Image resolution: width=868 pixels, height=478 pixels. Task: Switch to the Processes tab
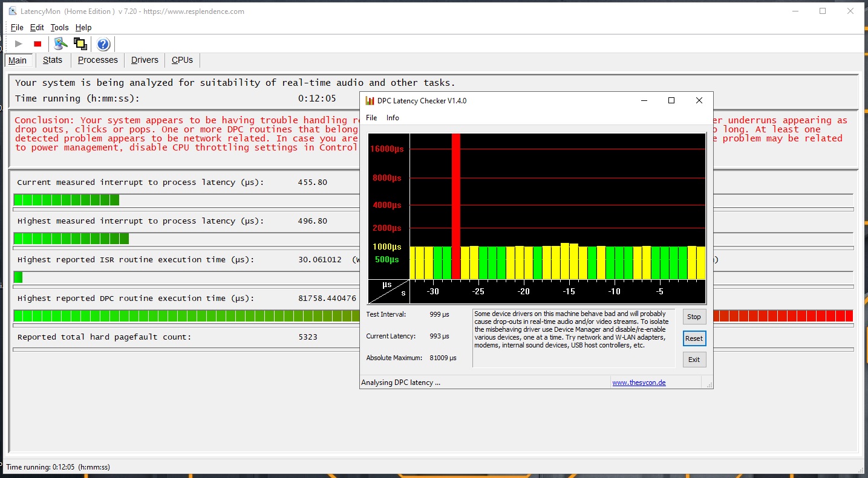[x=98, y=60]
